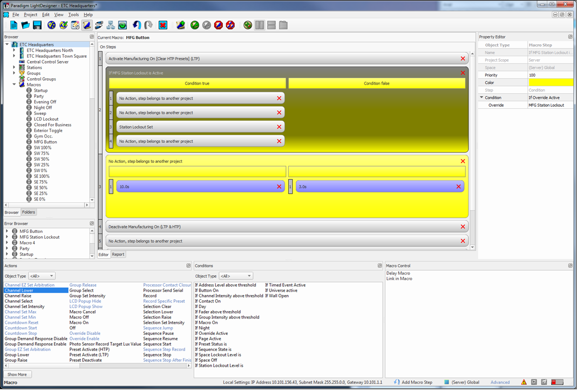Open Actions Object Type dropdown
The height and width of the screenshot is (392, 577).
click(x=42, y=276)
